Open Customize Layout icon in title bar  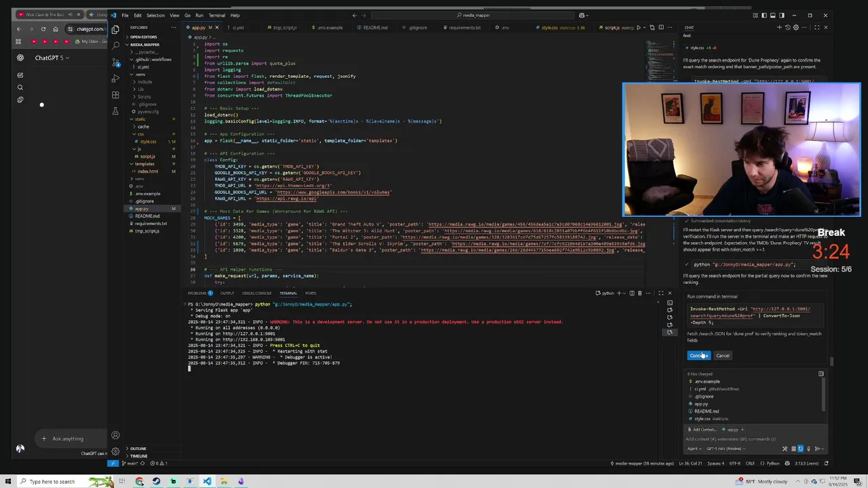pyautogui.click(x=755, y=15)
